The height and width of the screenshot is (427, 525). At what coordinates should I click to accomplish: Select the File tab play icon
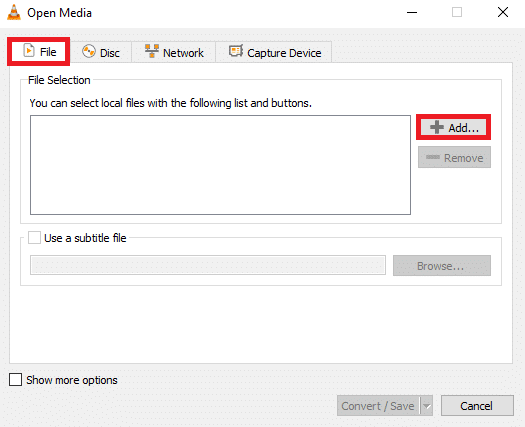pos(29,51)
